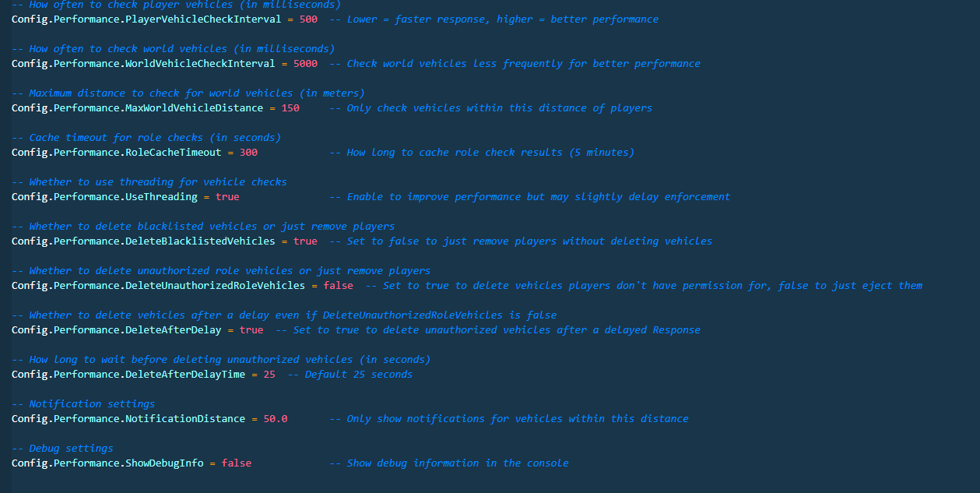Click the RoleCacheTimeout property name
980x493 pixels.
(x=173, y=152)
